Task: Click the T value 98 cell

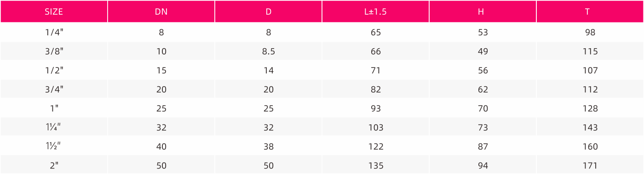Action: point(590,32)
